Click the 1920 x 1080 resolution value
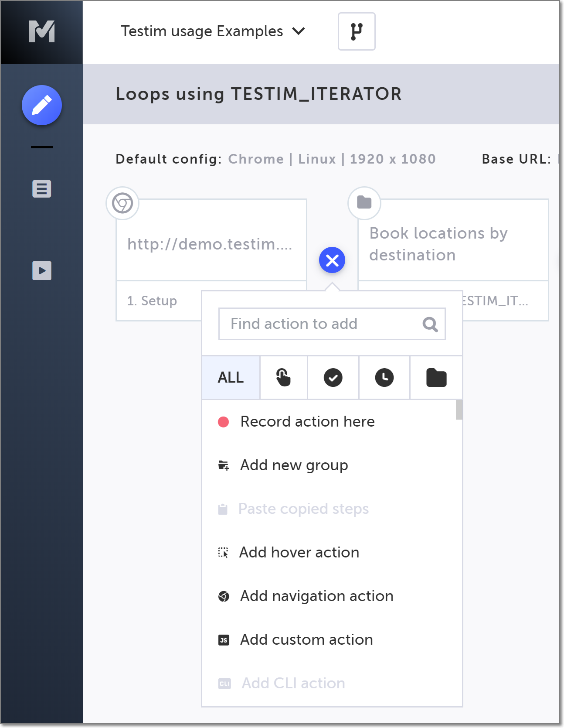 click(x=393, y=159)
